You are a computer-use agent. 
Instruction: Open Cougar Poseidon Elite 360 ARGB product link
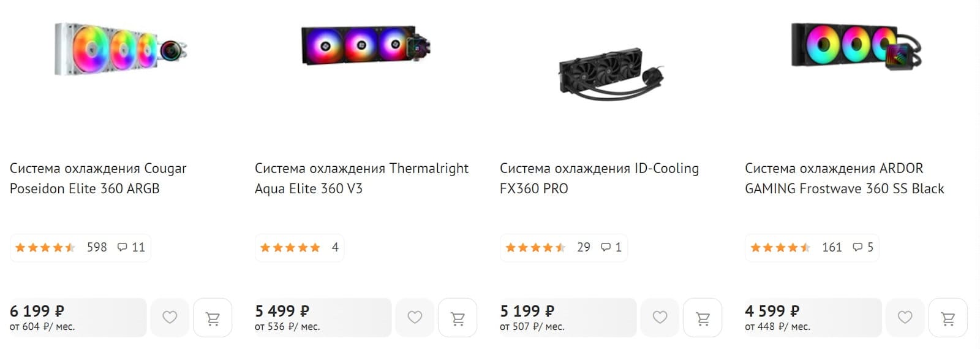[x=98, y=178]
